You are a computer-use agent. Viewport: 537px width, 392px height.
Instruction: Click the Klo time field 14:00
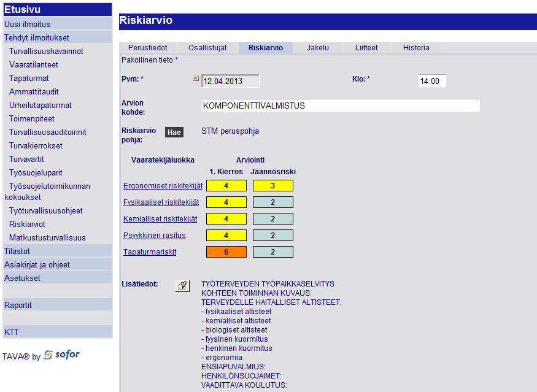[432, 81]
